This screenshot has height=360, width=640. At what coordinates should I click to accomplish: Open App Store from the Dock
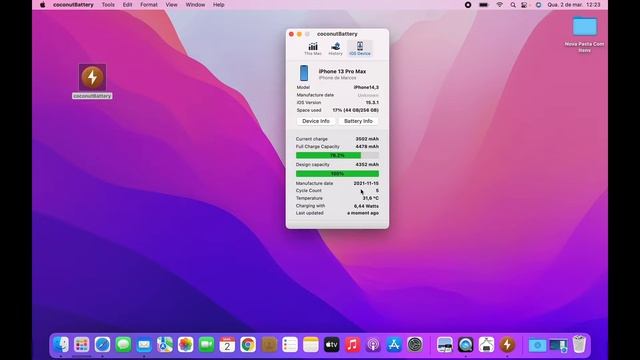pyautogui.click(x=394, y=345)
